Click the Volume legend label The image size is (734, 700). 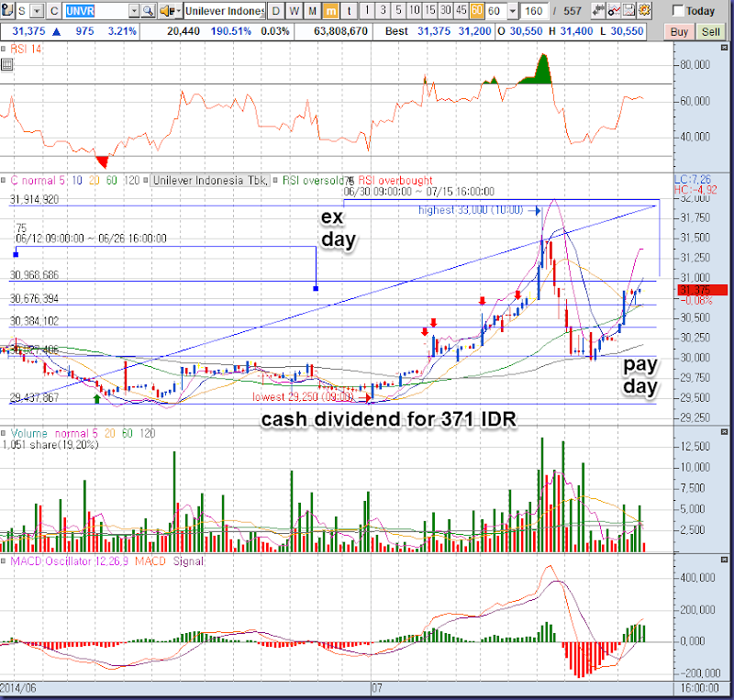tap(29, 433)
